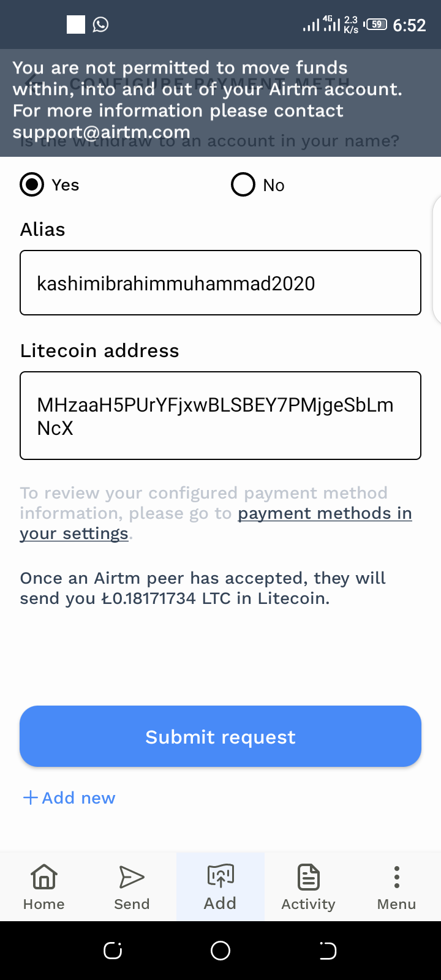Tap the Add new link
441x980 pixels.
[69, 797]
